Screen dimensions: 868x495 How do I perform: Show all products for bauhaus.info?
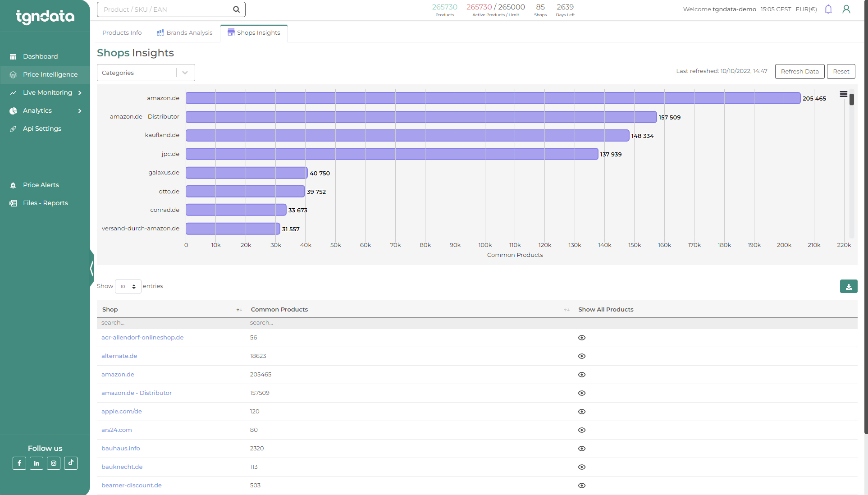(582, 449)
